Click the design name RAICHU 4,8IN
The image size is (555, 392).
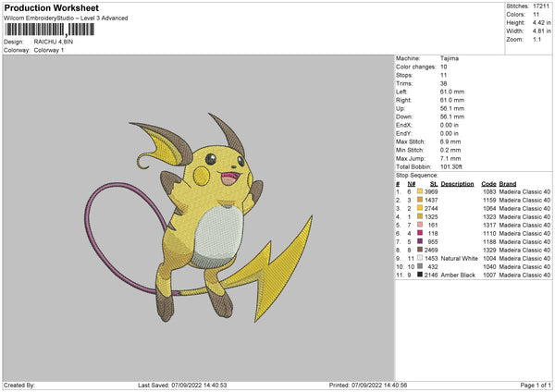point(54,42)
